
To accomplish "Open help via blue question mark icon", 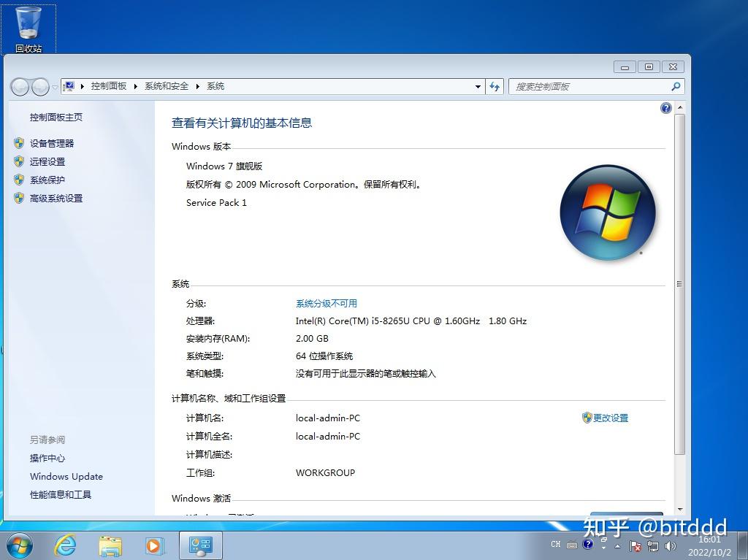I will [666, 108].
